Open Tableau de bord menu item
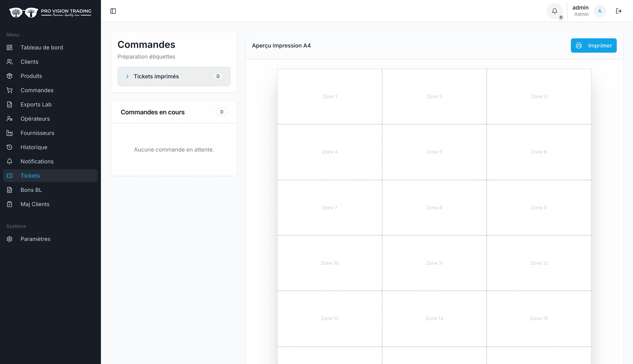Screen dimensions: 633x364 click(50, 47)
